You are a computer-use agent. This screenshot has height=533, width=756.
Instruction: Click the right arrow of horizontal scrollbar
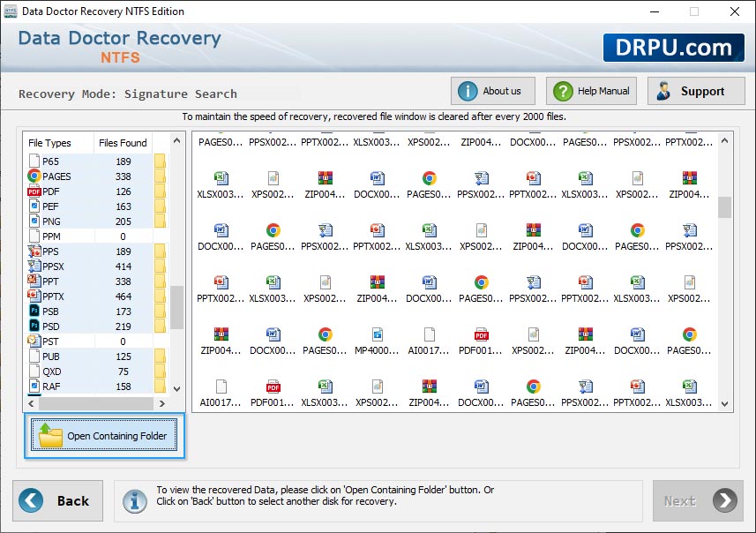[x=162, y=403]
